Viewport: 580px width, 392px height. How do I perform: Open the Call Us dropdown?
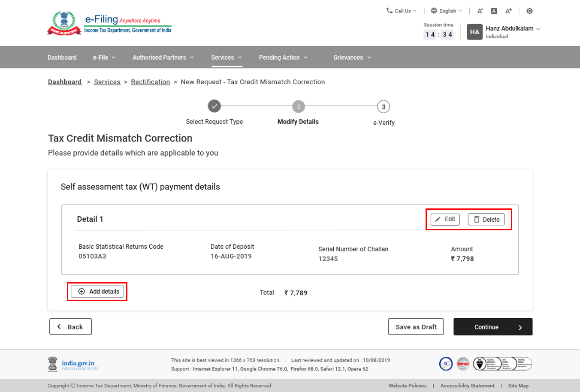pyautogui.click(x=402, y=11)
